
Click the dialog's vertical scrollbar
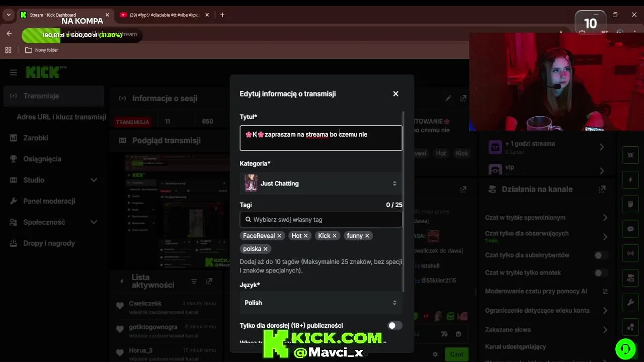(x=404, y=201)
